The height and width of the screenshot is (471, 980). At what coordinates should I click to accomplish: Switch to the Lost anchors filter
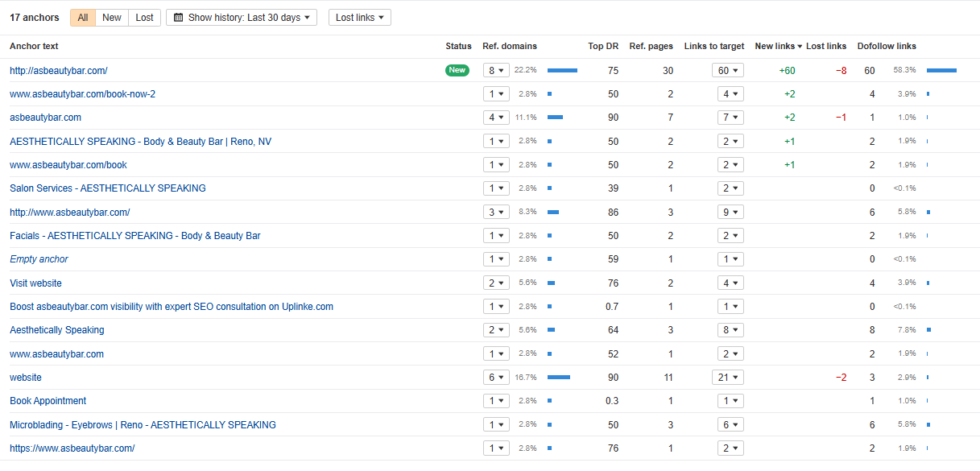144,18
